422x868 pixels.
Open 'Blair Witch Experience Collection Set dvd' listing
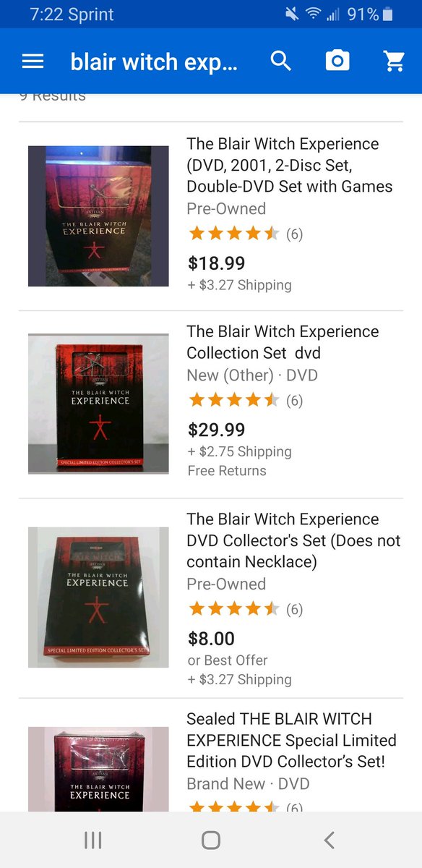tap(211, 404)
